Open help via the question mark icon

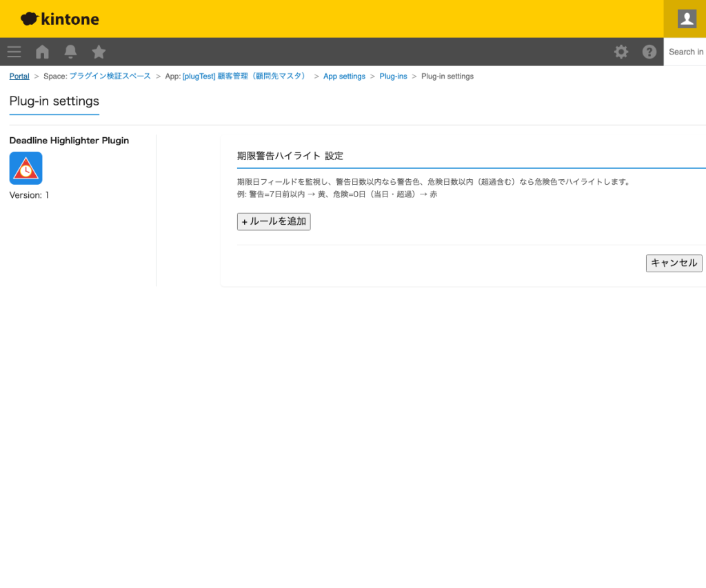pos(649,52)
